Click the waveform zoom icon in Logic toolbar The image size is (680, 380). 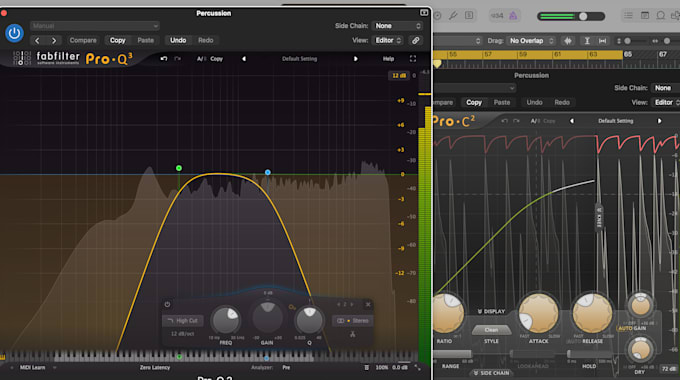568,41
